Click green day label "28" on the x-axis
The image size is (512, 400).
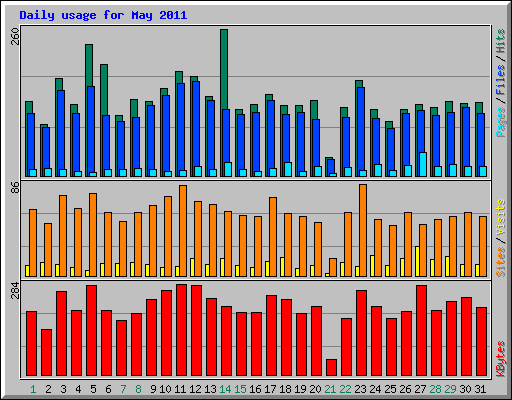coord(435,389)
